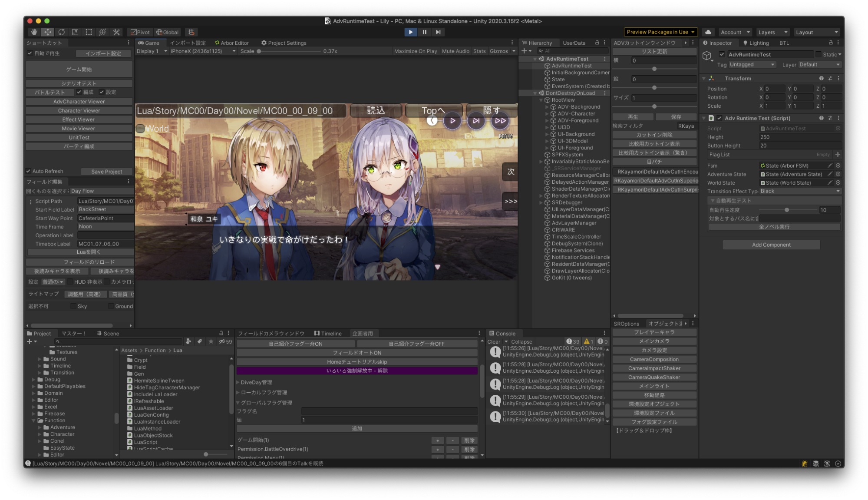Select the Rotate tool in the toolbar
Screen dimensions: 868x500
pos(61,32)
